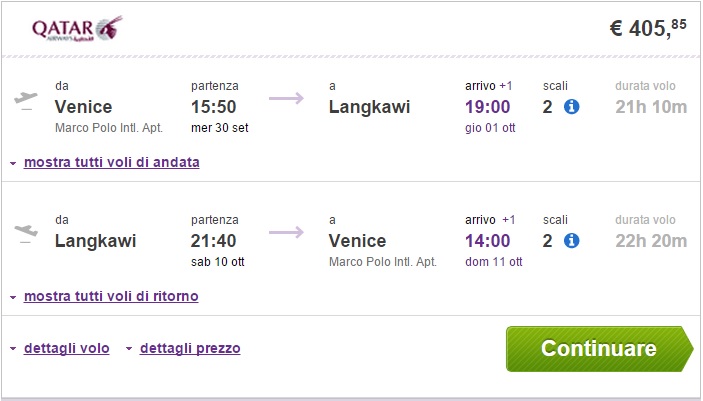Expand 'mostra tutti voli di andata'
Viewport: 703px width, 401px height.
[111, 162]
